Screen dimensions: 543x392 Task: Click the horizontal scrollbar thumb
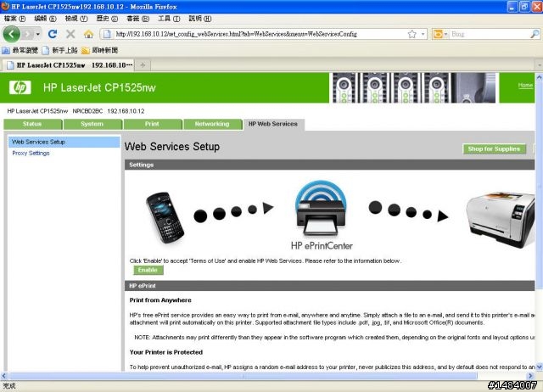click(x=243, y=376)
